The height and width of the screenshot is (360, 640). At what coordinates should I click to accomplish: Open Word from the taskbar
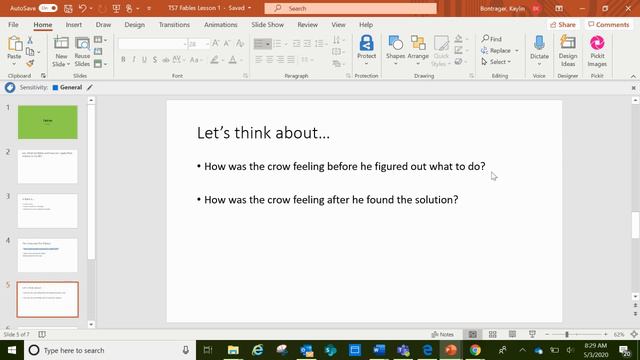coord(379,350)
